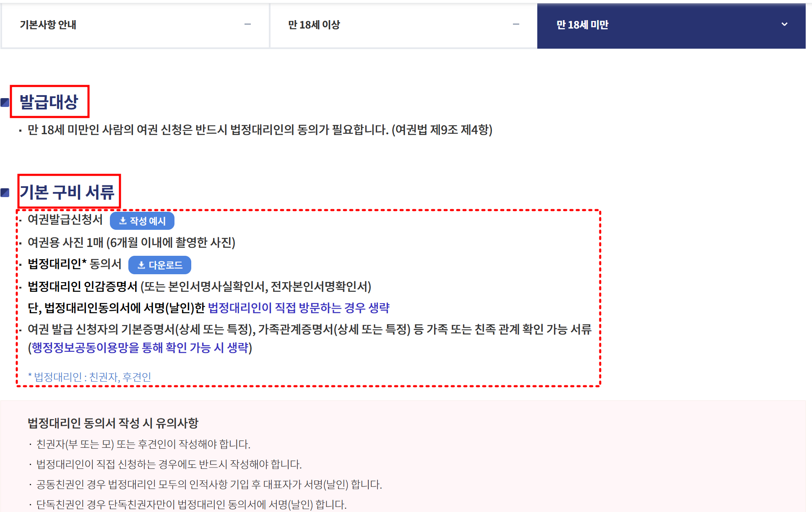Click the footnote 법정대리인 : 친권자, 후견인
Image resolution: width=812 pixels, height=512 pixels.
click(x=90, y=377)
